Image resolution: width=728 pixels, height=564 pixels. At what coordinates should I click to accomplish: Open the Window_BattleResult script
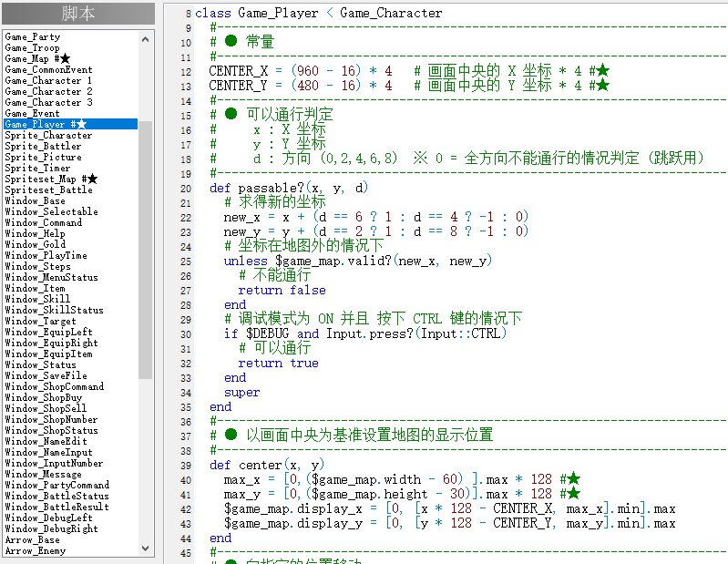click(x=57, y=507)
